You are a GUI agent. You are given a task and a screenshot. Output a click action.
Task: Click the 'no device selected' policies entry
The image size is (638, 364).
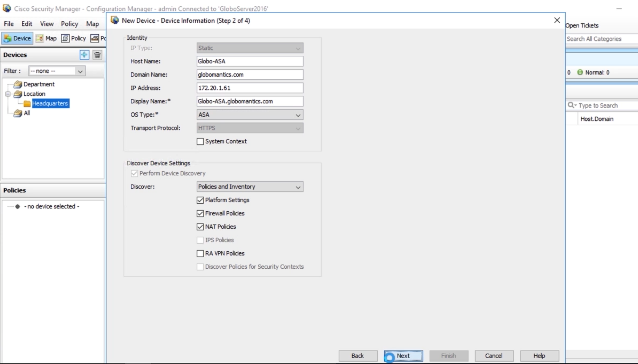(x=52, y=206)
